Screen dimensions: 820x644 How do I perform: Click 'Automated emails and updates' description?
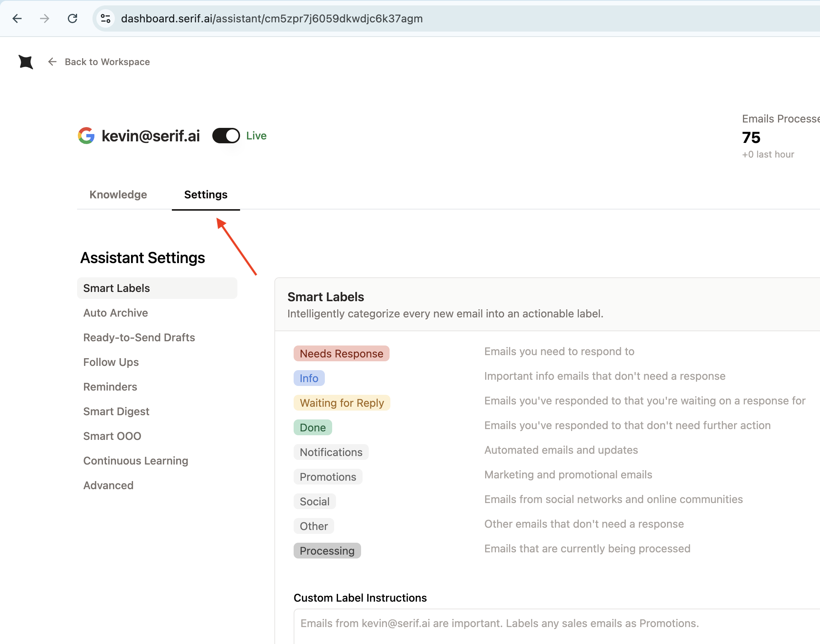(561, 450)
